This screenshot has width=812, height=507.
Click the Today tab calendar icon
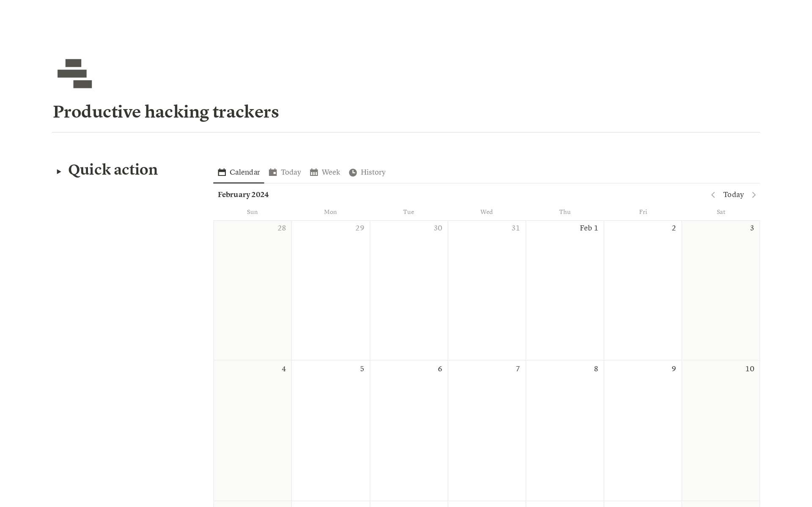click(273, 172)
